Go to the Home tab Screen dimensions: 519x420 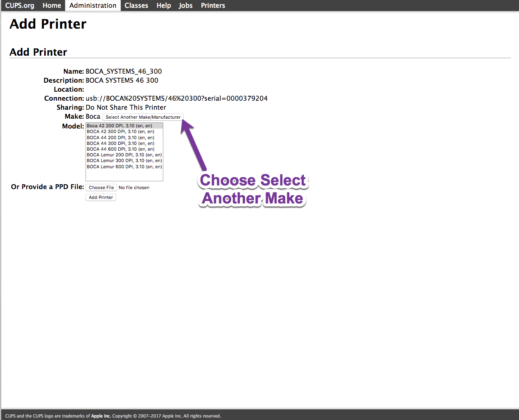(x=52, y=5)
